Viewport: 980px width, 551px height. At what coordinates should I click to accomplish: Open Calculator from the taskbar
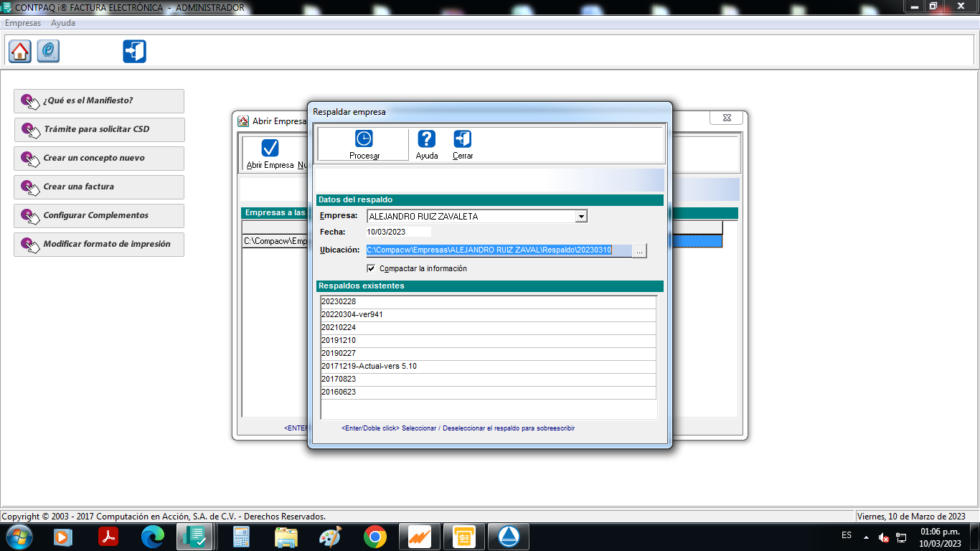241,537
